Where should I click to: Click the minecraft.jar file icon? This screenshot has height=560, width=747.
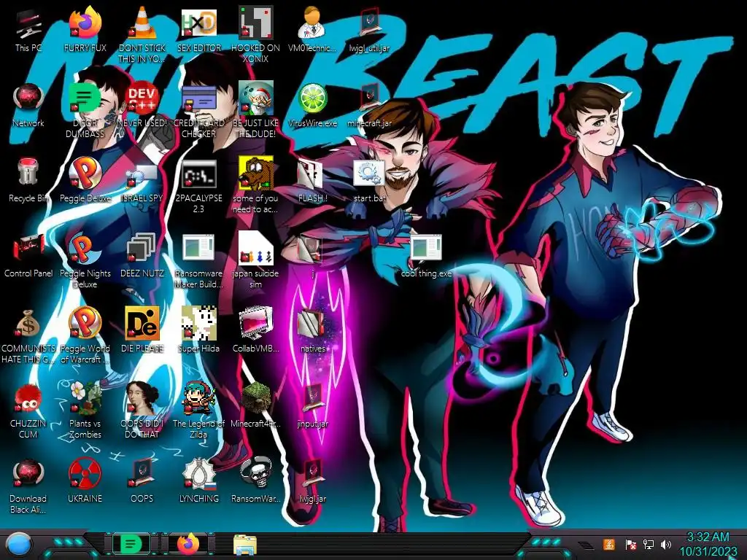pos(369,98)
